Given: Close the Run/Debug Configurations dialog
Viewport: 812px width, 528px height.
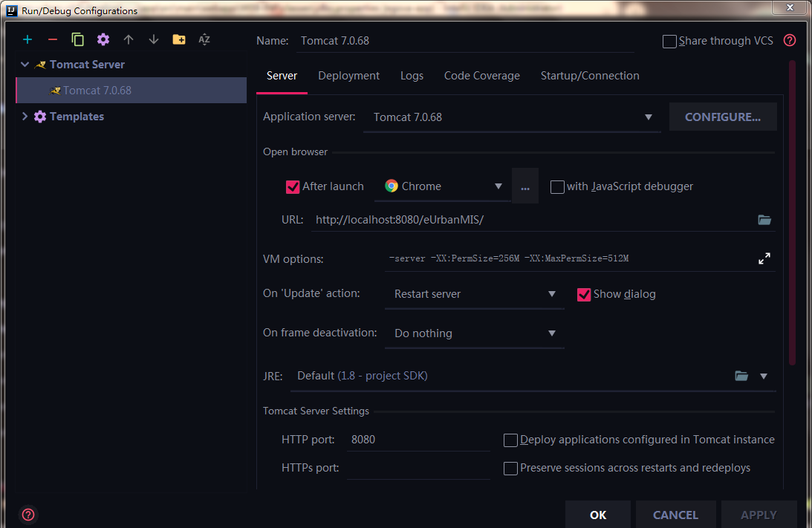Looking at the screenshot, I should click(790, 7).
